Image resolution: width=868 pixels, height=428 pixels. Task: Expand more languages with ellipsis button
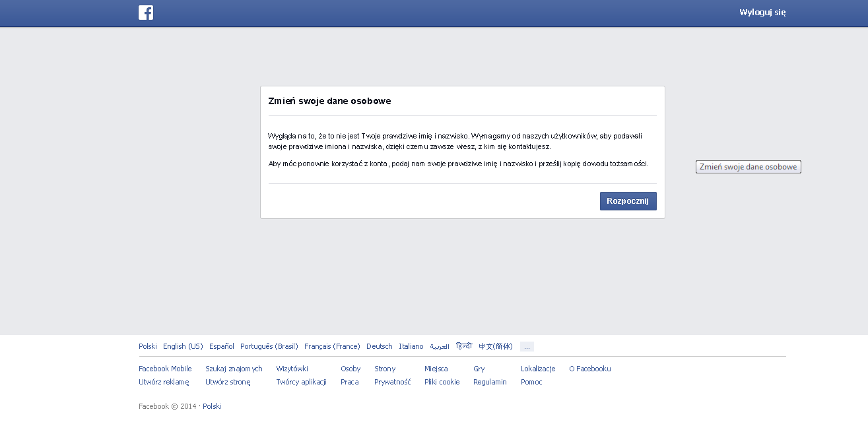(527, 347)
